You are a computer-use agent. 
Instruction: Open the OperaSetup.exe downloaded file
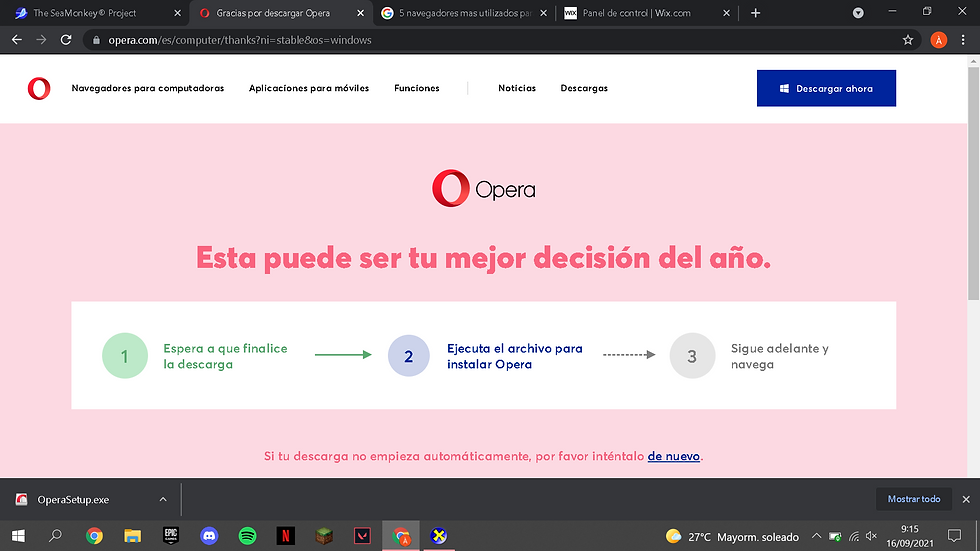pyautogui.click(x=73, y=500)
